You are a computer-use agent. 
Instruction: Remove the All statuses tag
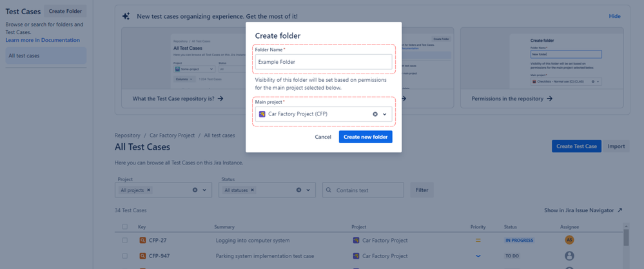[x=252, y=190]
